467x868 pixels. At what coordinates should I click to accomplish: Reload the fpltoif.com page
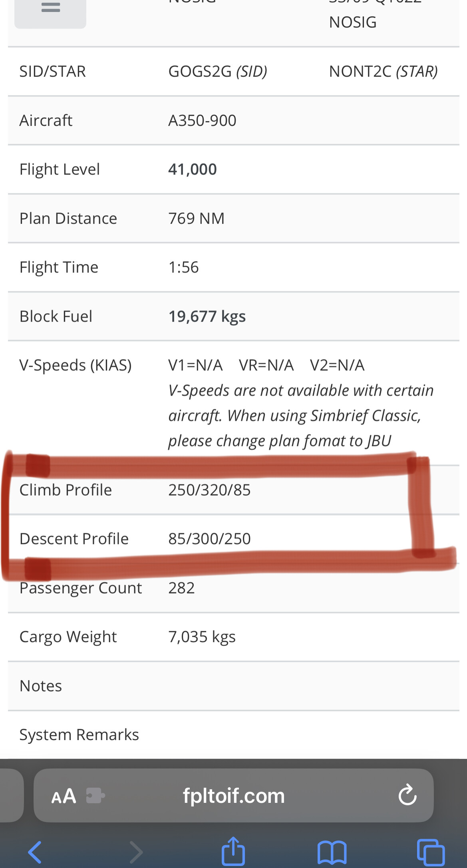(x=407, y=795)
